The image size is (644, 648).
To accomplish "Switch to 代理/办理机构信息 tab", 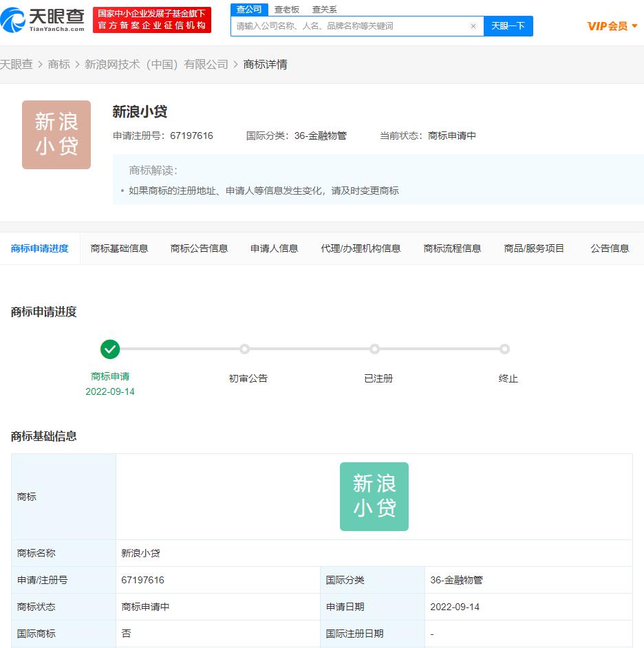I will 361,248.
